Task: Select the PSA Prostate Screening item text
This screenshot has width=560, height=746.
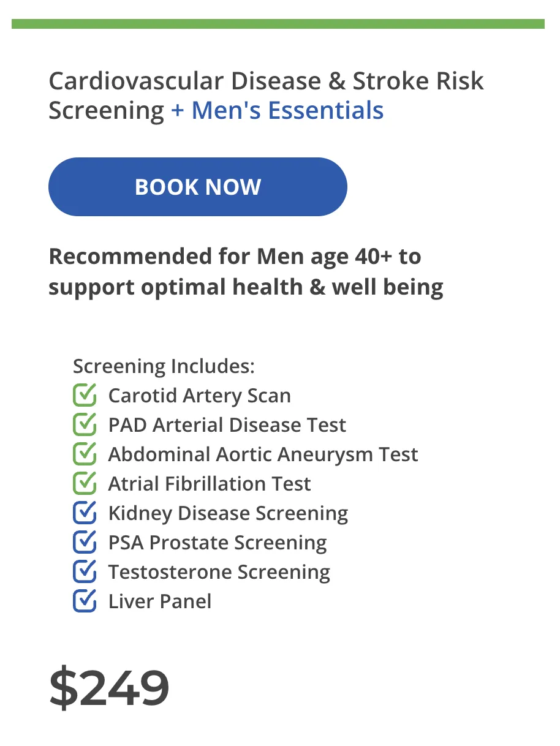Action: 218,543
